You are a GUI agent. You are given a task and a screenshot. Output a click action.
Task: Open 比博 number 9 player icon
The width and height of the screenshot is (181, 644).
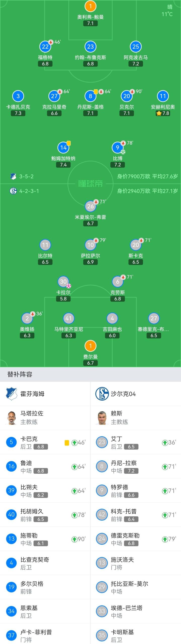pyautogui.click(x=117, y=147)
